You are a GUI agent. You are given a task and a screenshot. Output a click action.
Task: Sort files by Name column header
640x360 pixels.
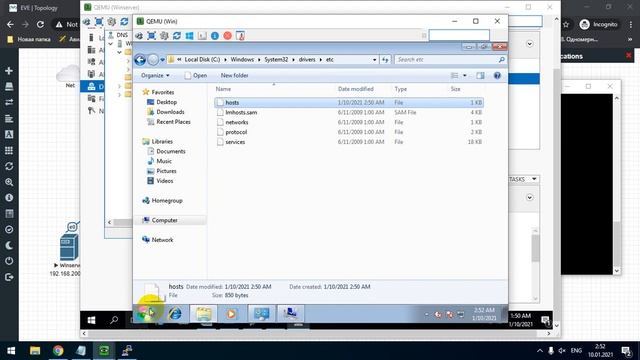click(223, 89)
